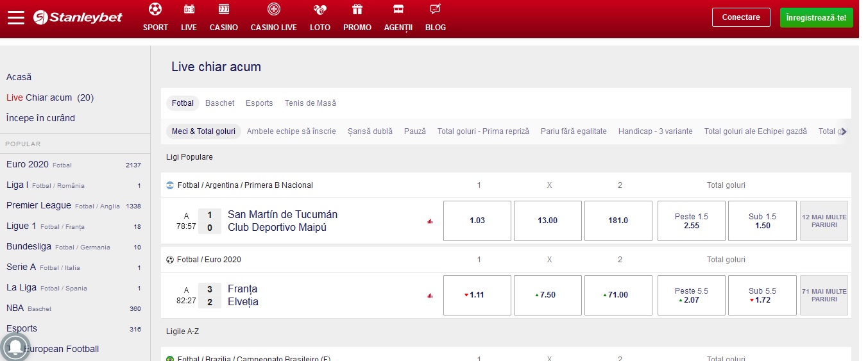Open the AGENȚII section
868x361 pixels.
(x=398, y=17)
